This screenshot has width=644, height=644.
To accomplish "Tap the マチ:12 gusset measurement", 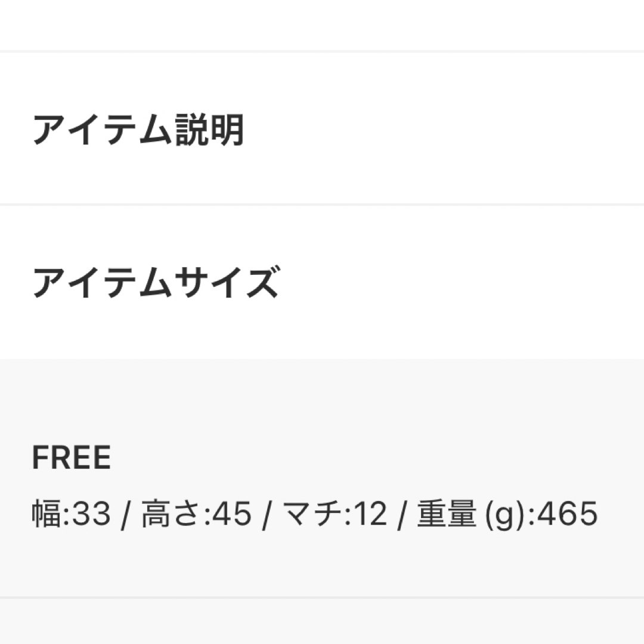I will pos(335,513).
